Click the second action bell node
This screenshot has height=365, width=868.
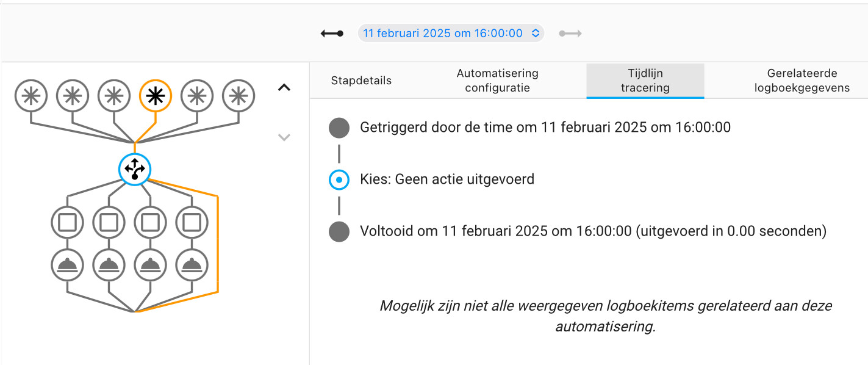(x=109, y=265)
